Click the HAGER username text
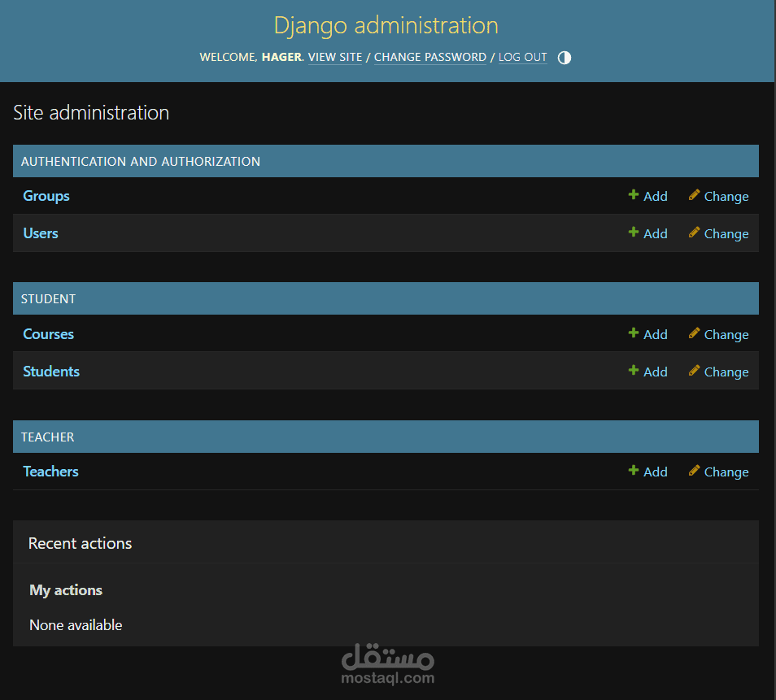The width and height of the screenshot is (776, 700). tap(281, 58)
